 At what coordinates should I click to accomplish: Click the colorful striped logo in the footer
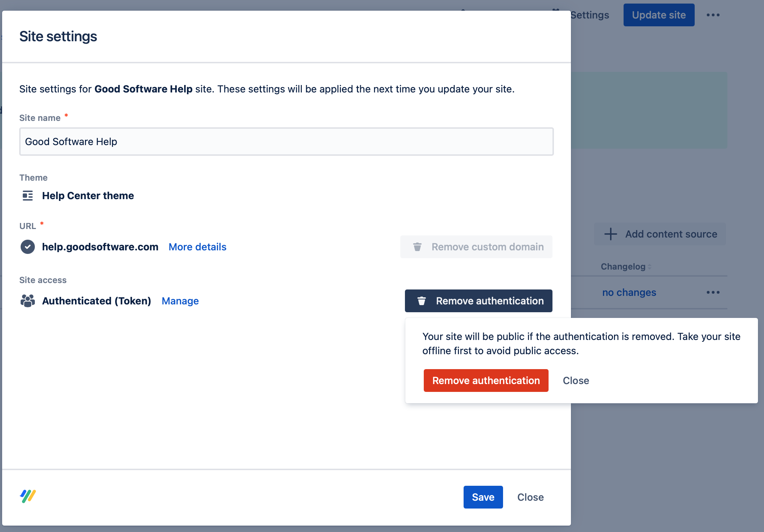tap(28, 496)
